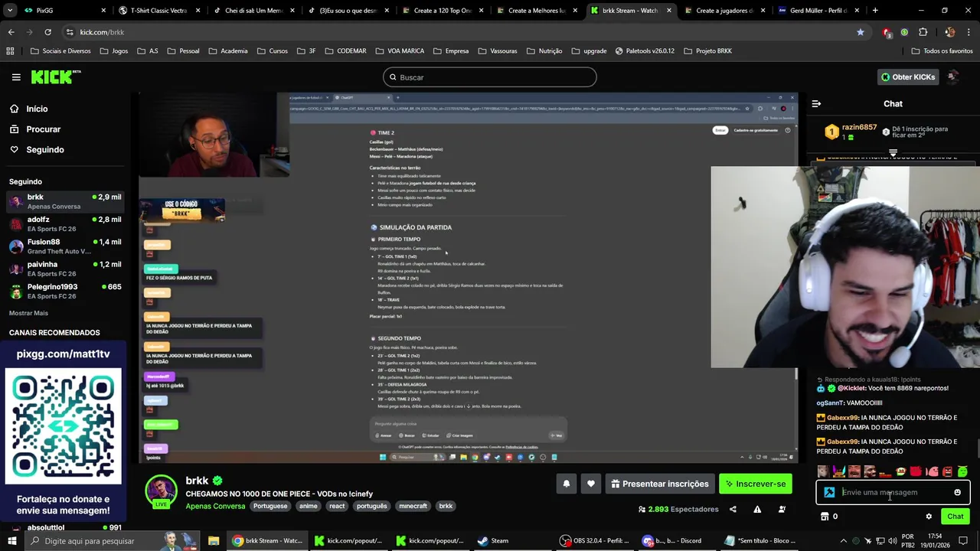980x551 pixels.
Task: Open Fusion88 channel from sidebar
Action: pyautogui.click(x=65, y=246)
